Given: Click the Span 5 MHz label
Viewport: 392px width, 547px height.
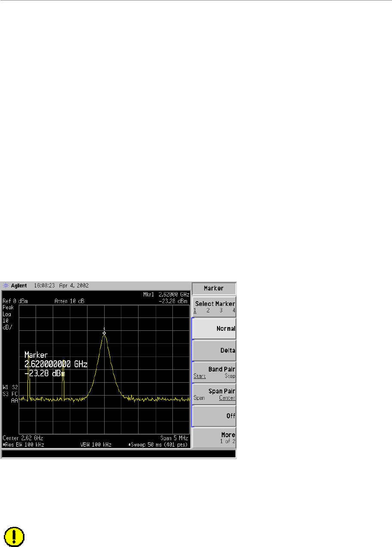Looking at the screenshot, I should point(174,438).
